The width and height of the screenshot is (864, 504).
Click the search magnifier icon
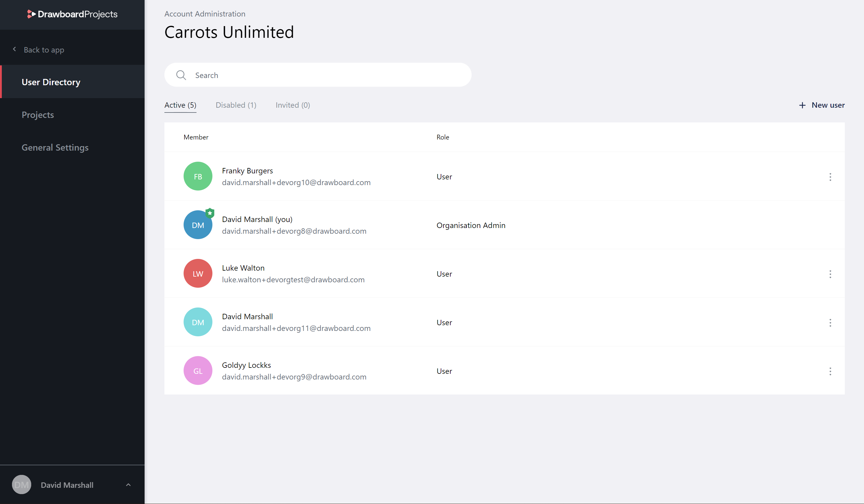click(181, 75)
